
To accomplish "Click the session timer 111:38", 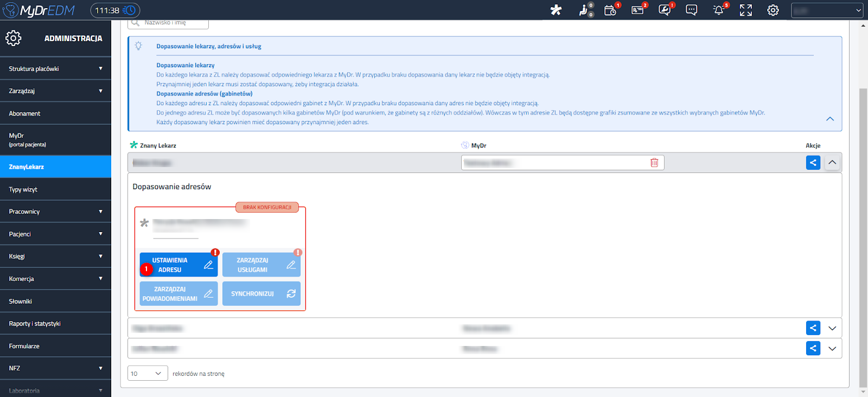I will pos(115,10).
